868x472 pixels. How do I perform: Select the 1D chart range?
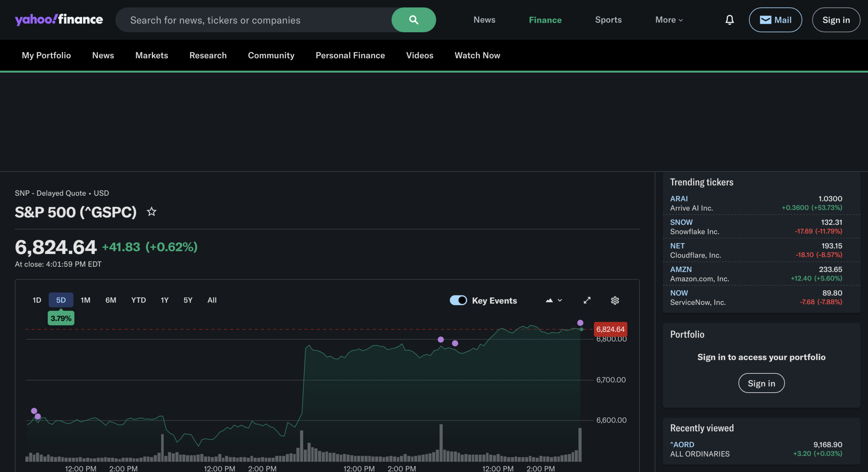click(x=37, y=300)
